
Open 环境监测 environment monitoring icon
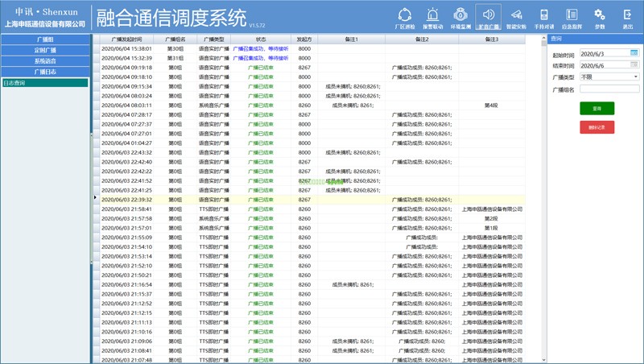click(460, 15)
